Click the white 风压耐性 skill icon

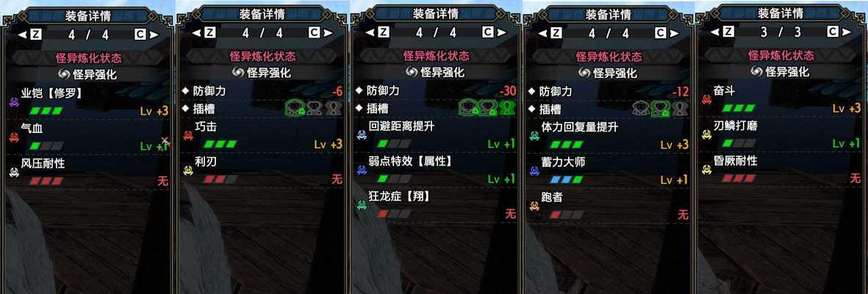point(14,172)
